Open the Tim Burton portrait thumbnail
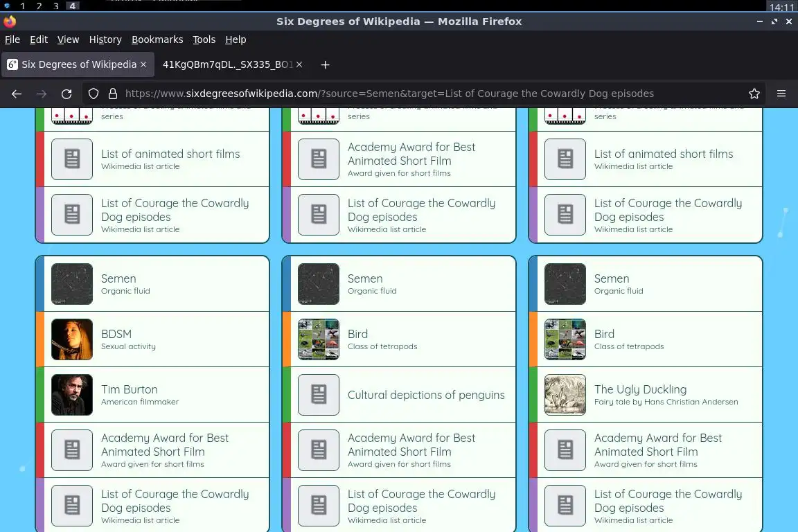The width and height of the screenshot is (798, 532). pos(72,395)
